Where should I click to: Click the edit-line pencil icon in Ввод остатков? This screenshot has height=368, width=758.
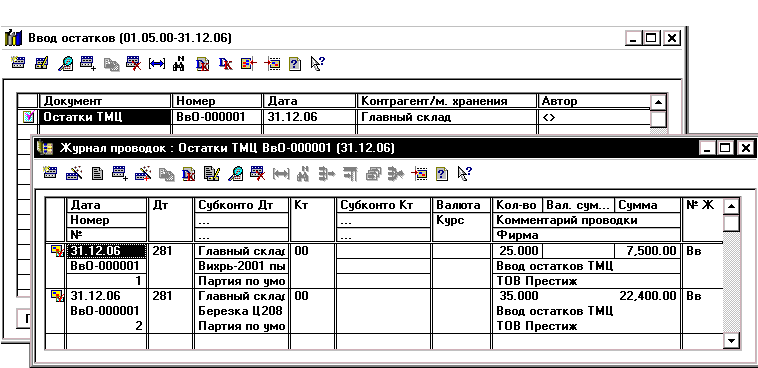tap(41, 63)
